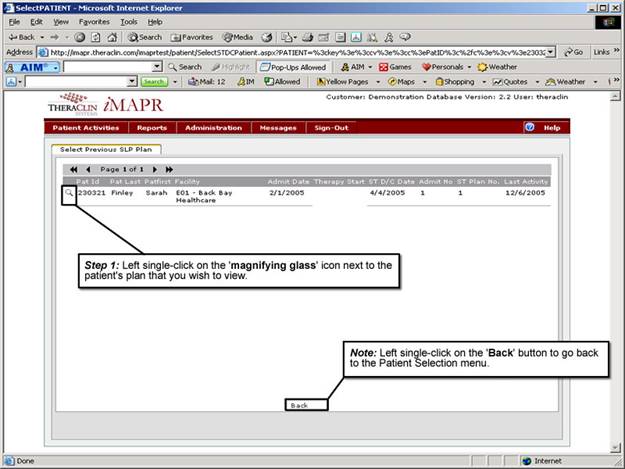The image size is (625, 469).
Task: Toggle the Pop-Ups Allowed button
Action: coord(291,67)
